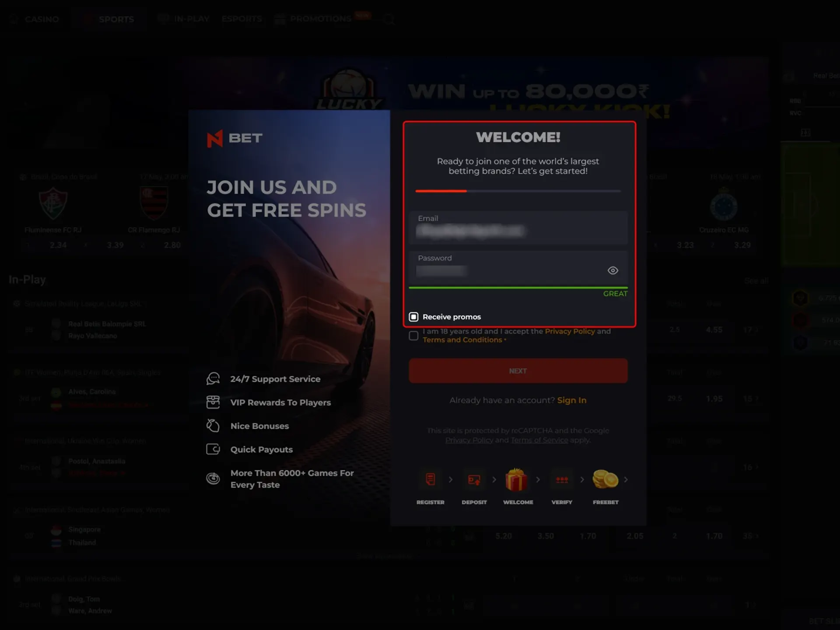The width and height of the screenshot is (840, 630).
Task: Click the NEXT button to proceed
Action: (x=518, y=371)
